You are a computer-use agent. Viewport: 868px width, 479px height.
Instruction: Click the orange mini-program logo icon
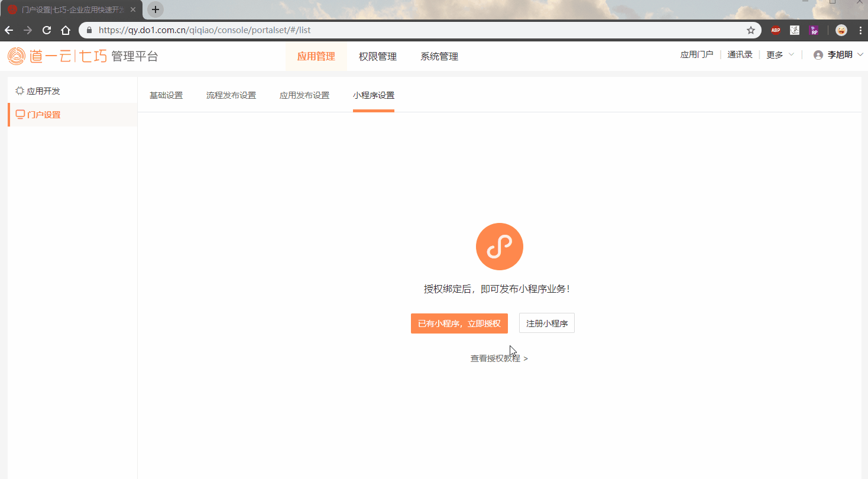pyautogui.click(x=500, y=247)
